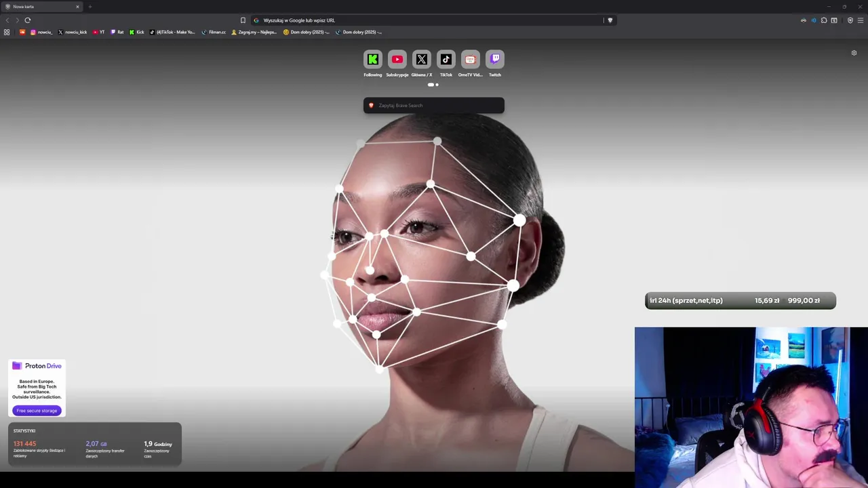The width and height of the screenshot is (868, 488).
Task: Click the Free secure storage button
Action: (37, 411)
